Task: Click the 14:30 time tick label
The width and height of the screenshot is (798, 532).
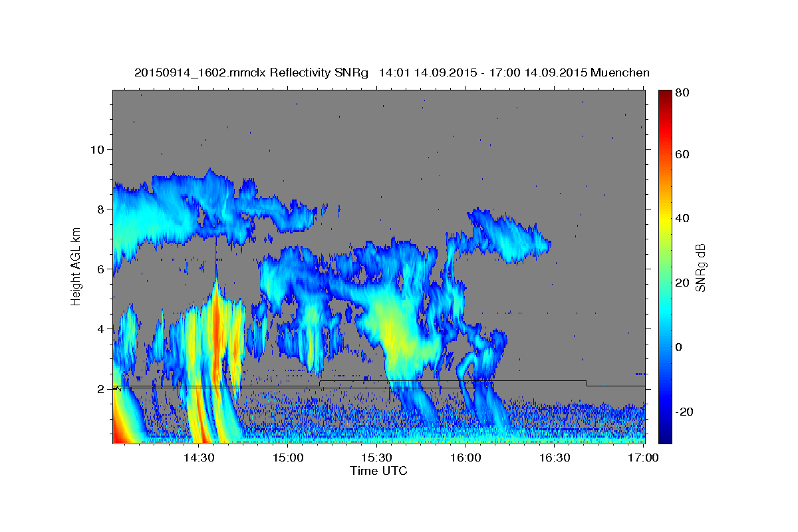Action: (198, 458)
